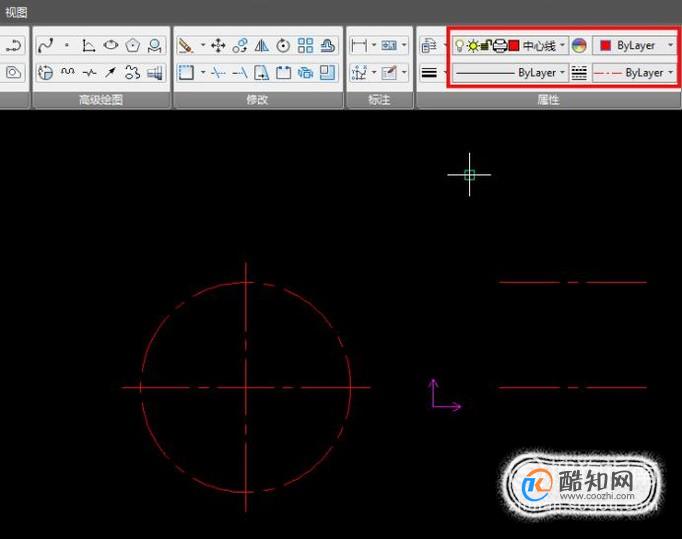Click the Scale tool icon
The height and width of the screenshot is (539, 682).
point(261,72)
